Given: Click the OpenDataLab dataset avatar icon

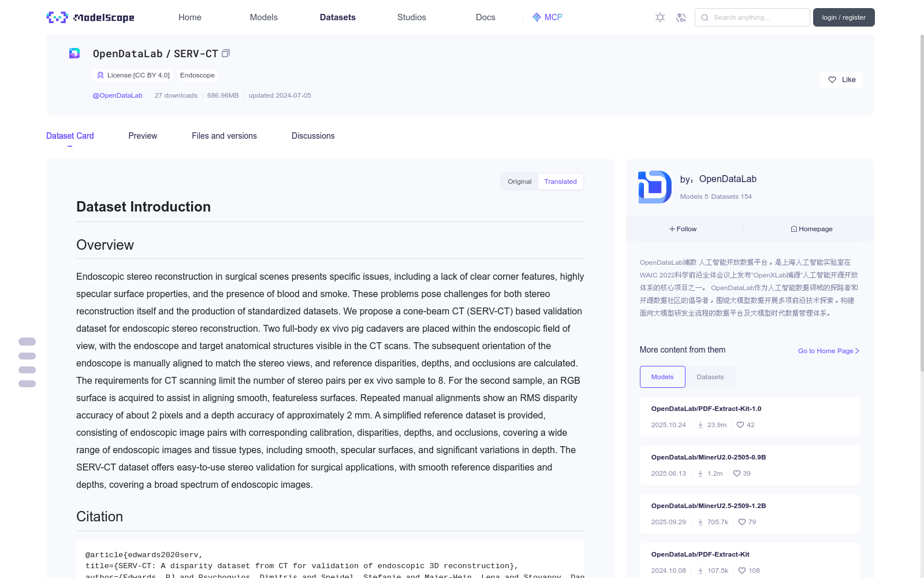Looking at the screenshot, I should (74, 53).
